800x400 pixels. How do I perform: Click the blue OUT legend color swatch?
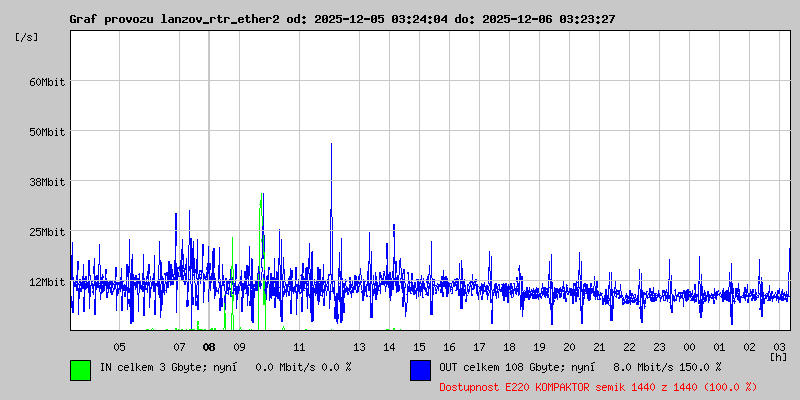coord(420,370)
